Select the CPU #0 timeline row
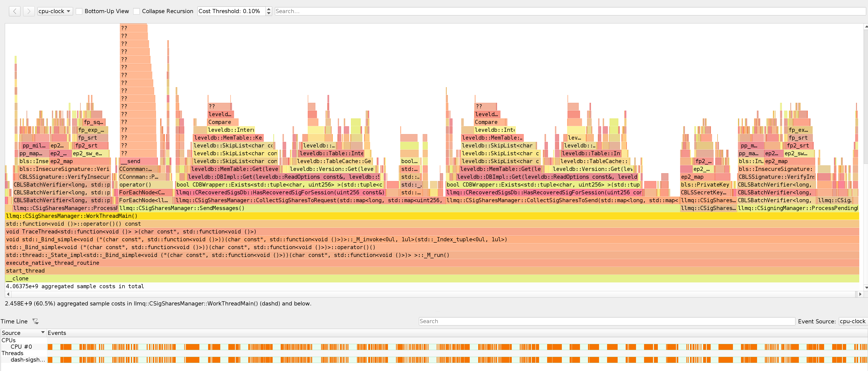The height and width of the screenshot is (371, 868). pos(434,347)
